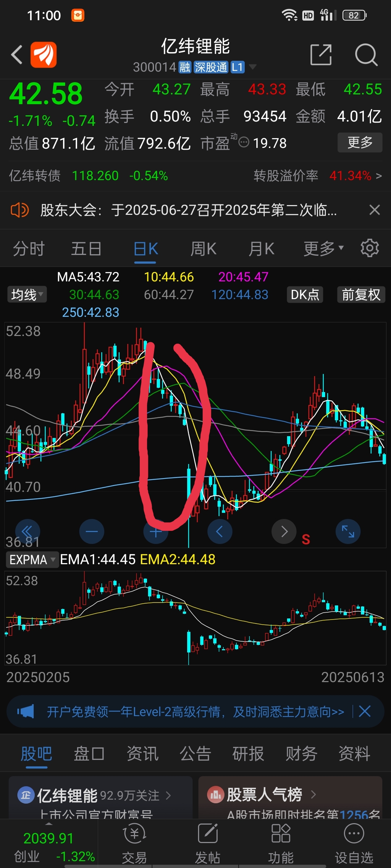Viewport: 391px width, 868px height.
Task: Tap the share/export icon
Action: pyautogui.click(x=321, y=55)
